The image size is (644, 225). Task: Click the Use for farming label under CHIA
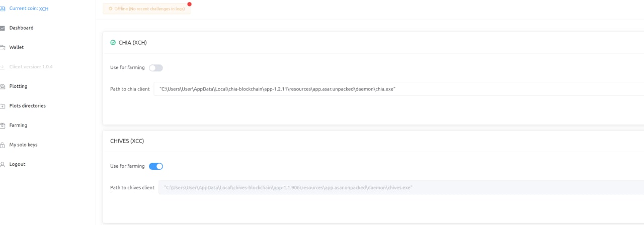point(127,67)
